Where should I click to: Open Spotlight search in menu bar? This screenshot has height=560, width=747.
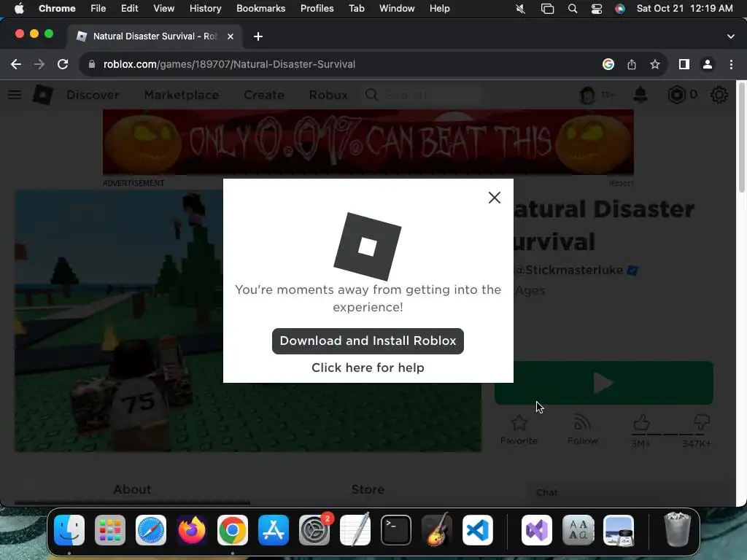tap(573, 9)
